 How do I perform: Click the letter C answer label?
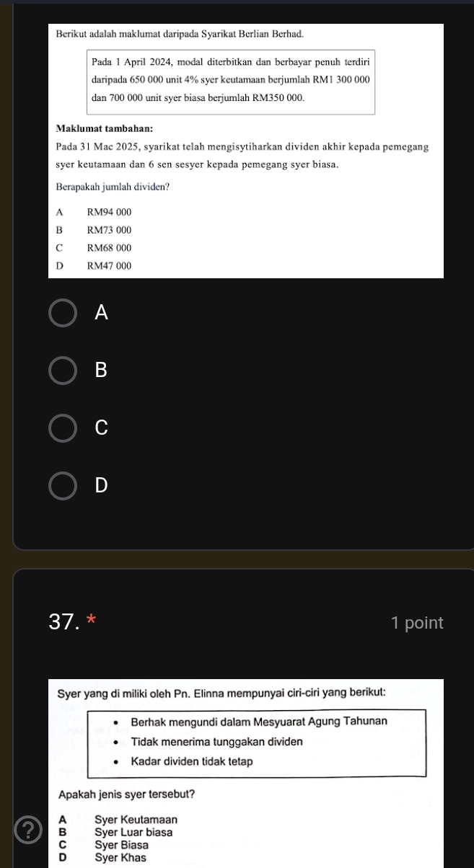(x=101, y=428)
